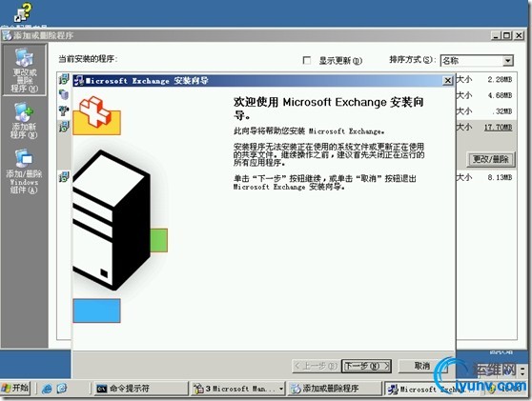Open 添加新程序 sidebar icon
The image size is (532, 401).
[x=24, y=121]
